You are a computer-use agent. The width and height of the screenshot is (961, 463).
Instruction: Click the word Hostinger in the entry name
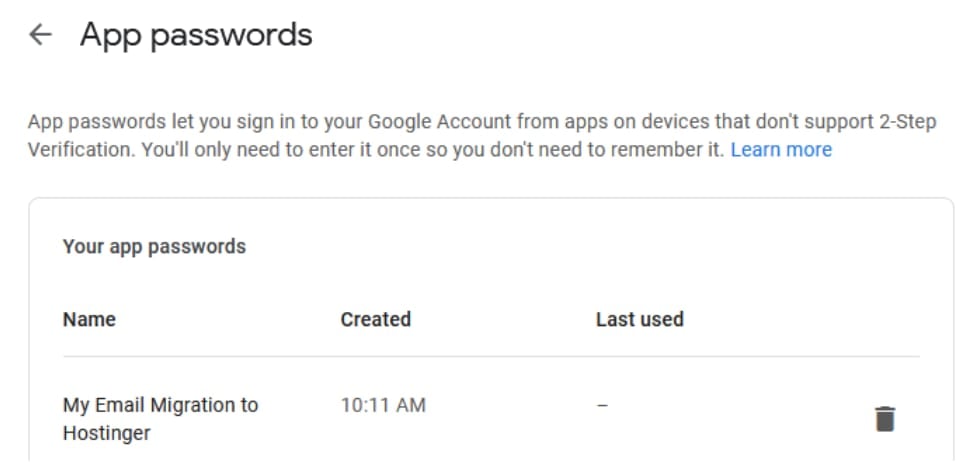click(x=106, y=434)
